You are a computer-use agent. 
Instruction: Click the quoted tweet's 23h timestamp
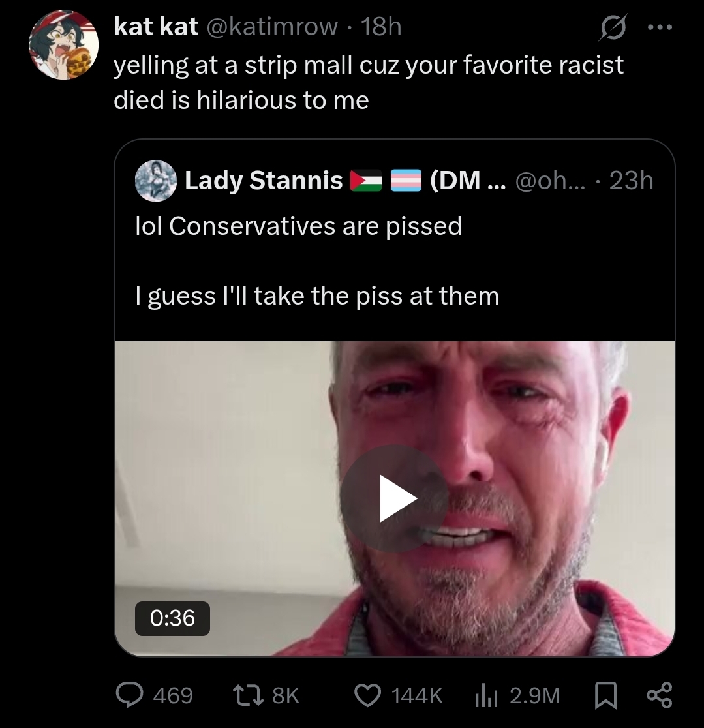[x=631, y=180]
